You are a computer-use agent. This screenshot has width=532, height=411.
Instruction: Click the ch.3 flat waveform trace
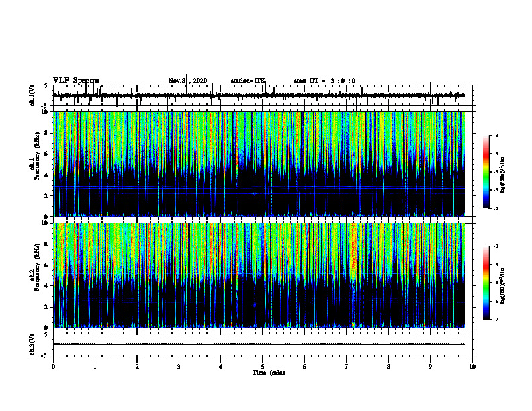click(259, 345)
